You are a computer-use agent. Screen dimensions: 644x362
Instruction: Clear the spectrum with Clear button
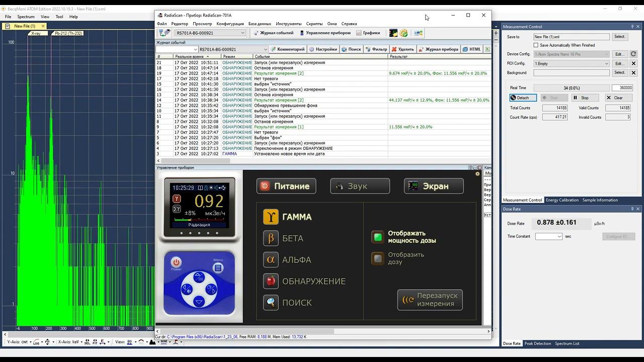618,98
